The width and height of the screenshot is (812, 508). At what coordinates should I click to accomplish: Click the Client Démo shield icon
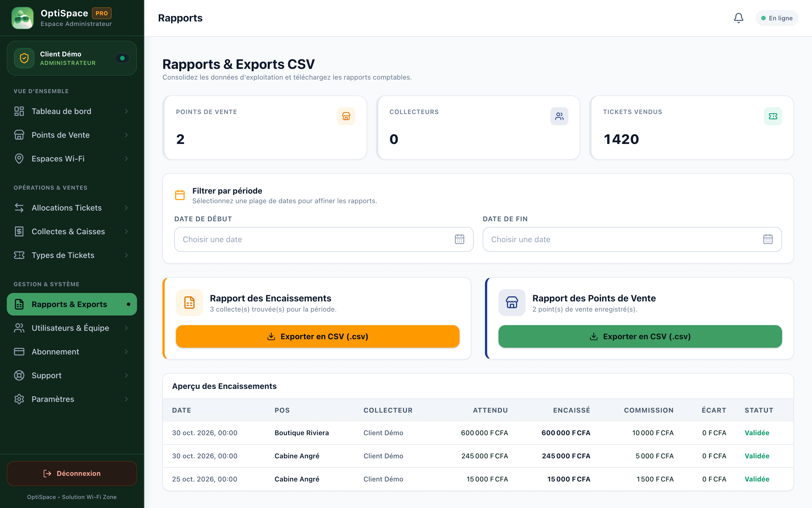click(x=24, y=58)
